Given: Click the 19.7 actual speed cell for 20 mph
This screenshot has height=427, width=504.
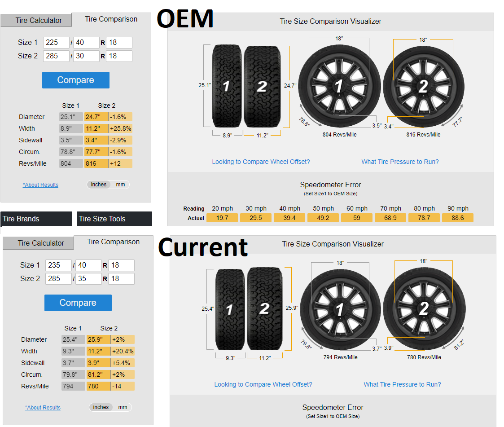Looking at the screenshot, I should (222, 217).
